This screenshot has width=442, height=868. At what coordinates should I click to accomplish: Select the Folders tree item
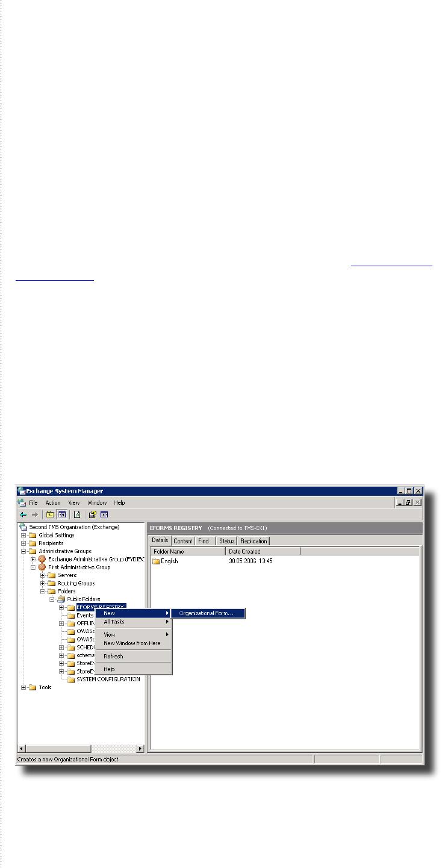point(67,591)
